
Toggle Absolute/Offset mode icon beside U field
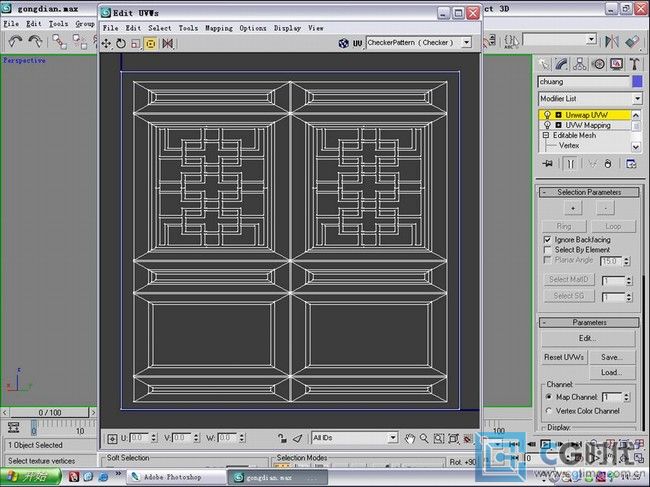[x=112, y=439]
